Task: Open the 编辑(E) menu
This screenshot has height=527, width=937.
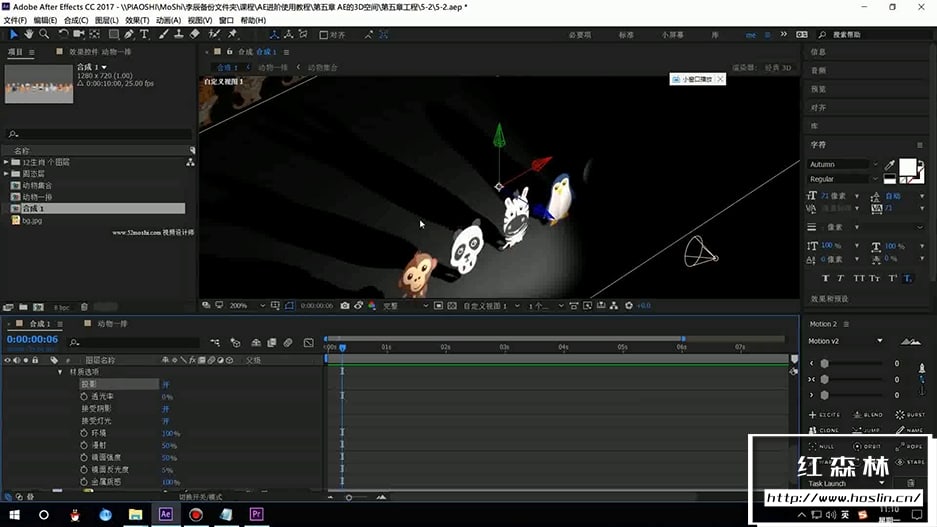Action: pos(45,20)
